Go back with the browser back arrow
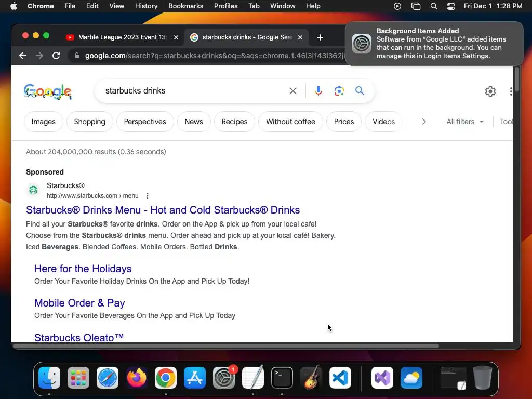This screenshot has height=399, width=532. [x=23, y=56]
